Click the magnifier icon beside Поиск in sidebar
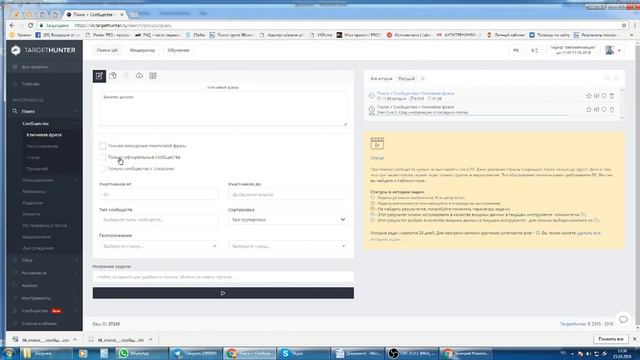 [15, 111]
